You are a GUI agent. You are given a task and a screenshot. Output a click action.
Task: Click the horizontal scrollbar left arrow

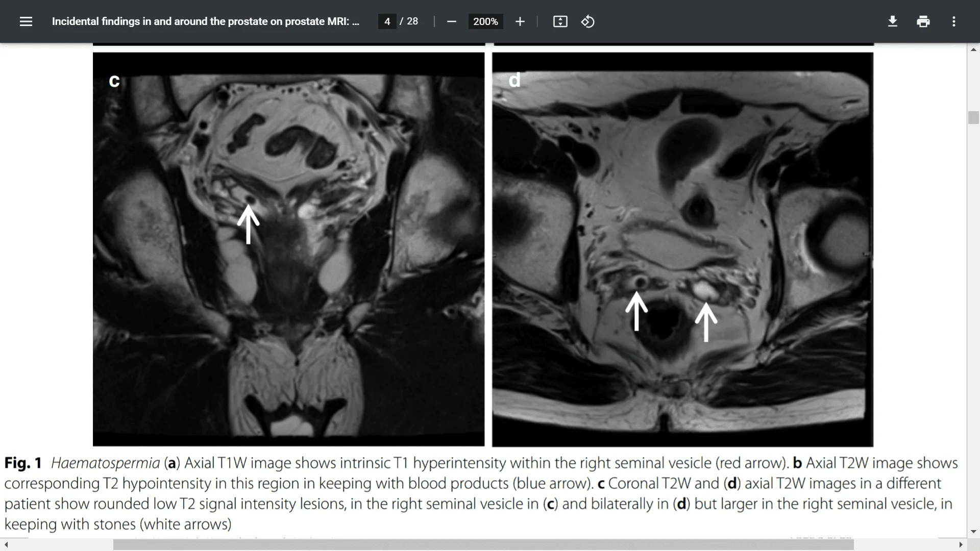(x=5, y=544)
